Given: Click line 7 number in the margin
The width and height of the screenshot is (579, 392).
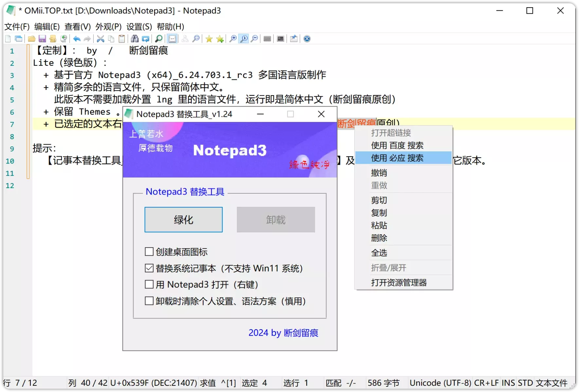Looking at the screenshot, I should click(12, 124).
